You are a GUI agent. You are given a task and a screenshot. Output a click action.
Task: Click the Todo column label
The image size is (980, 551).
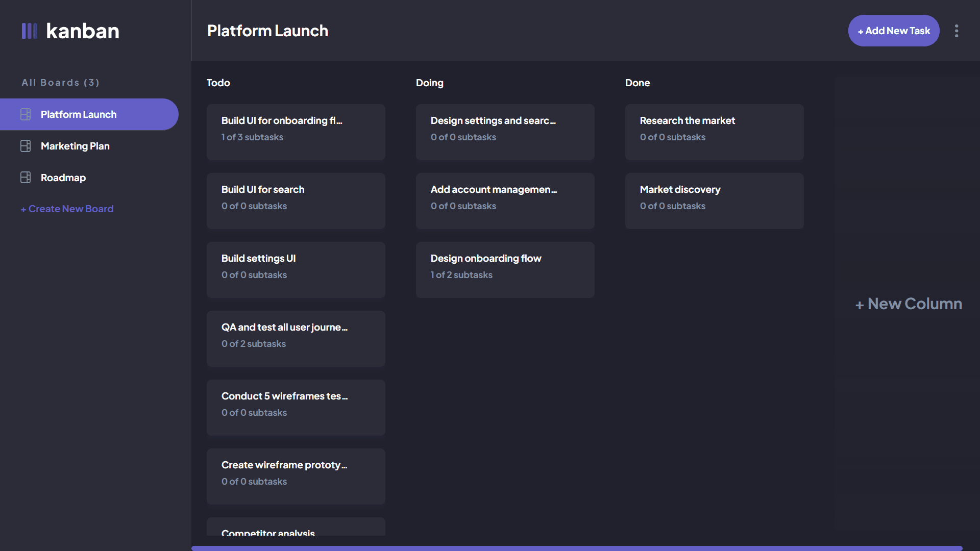(x=219, y=82)
